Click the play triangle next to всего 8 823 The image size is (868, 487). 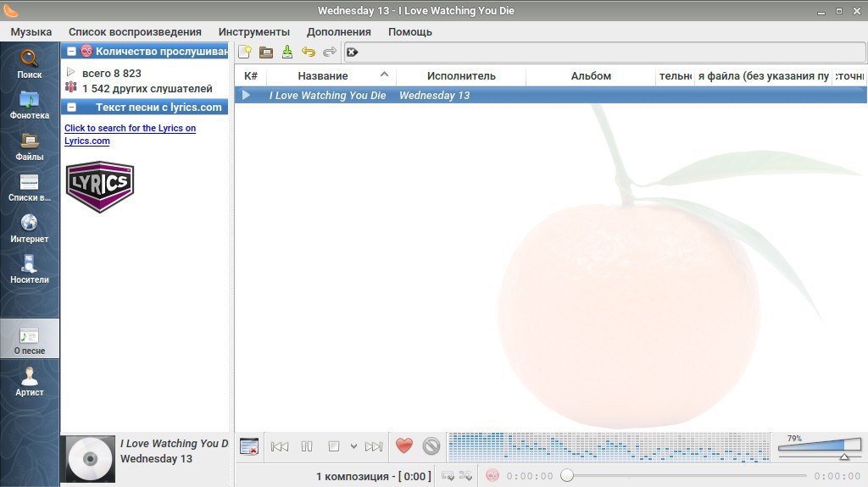(70, 72)
